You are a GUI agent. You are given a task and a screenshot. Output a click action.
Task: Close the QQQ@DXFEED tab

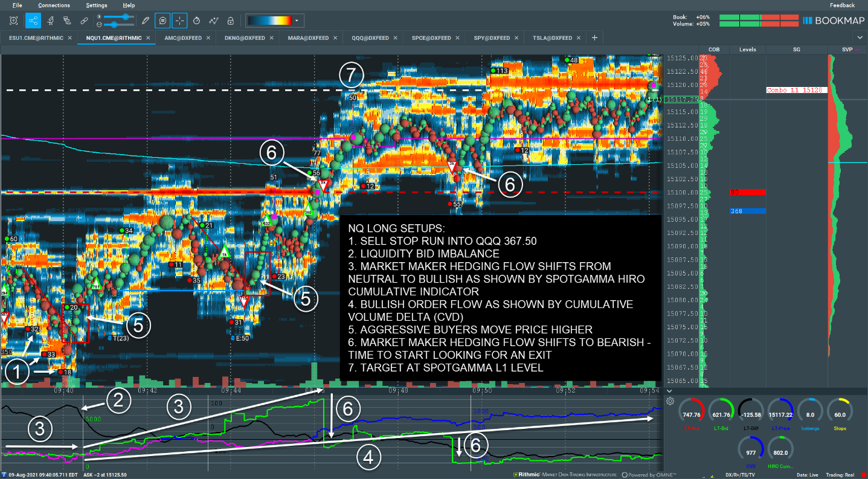(x=395, y=38)
